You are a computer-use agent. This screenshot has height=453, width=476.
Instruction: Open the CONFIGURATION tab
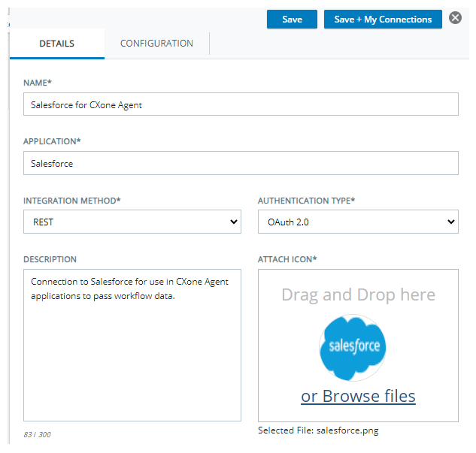click(156, 44)
